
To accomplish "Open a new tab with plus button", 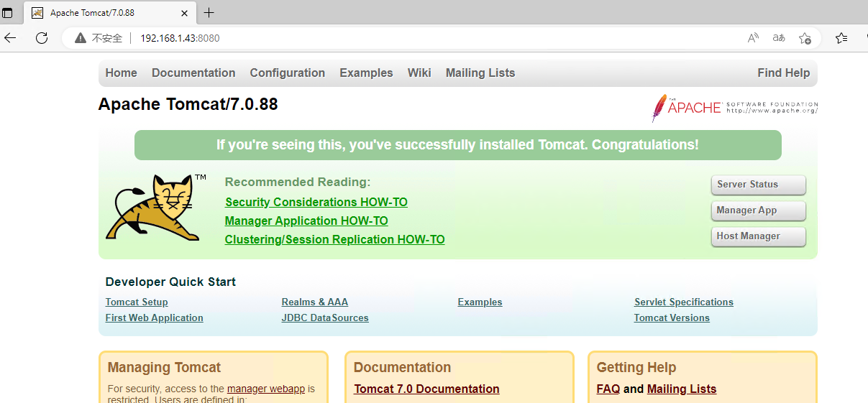I will [209, 13].
